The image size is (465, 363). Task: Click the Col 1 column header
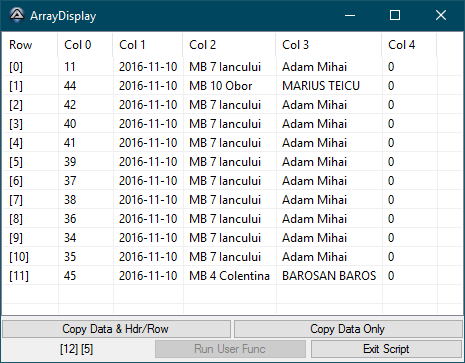pos(148,45)
